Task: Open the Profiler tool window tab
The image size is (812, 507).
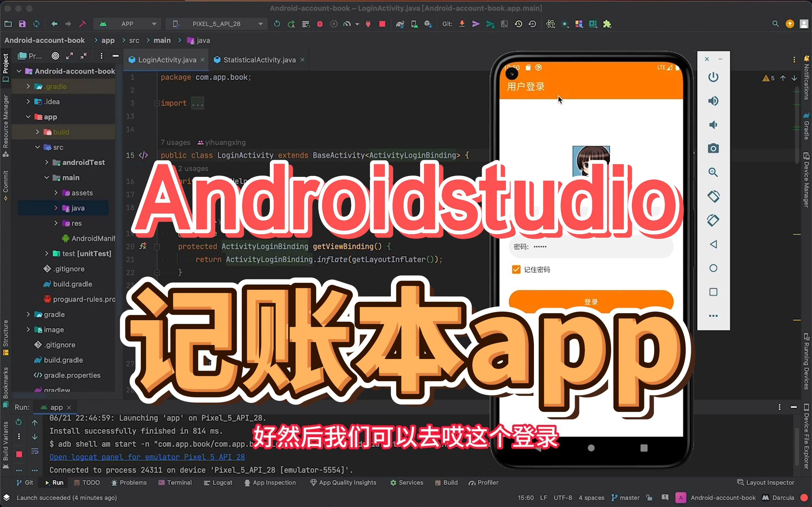Action: tap(484, 482)
